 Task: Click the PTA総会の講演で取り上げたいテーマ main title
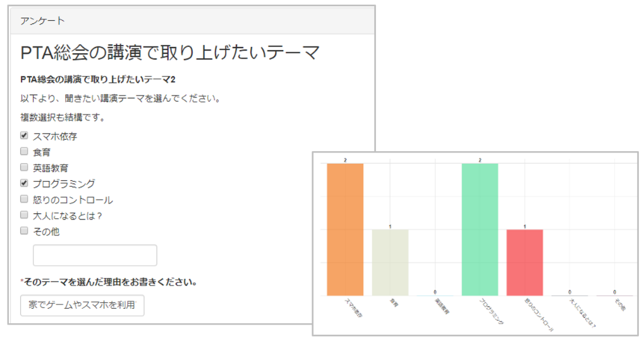pyautogui.click(x=169, y=53)
